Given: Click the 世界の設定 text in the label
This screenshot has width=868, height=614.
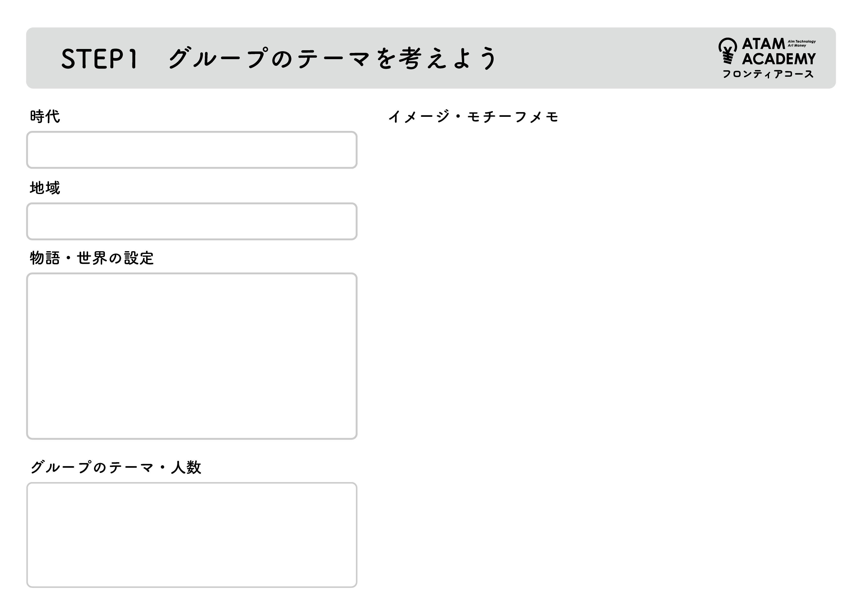Looking at the screenshot, I should tap(115, 258).
